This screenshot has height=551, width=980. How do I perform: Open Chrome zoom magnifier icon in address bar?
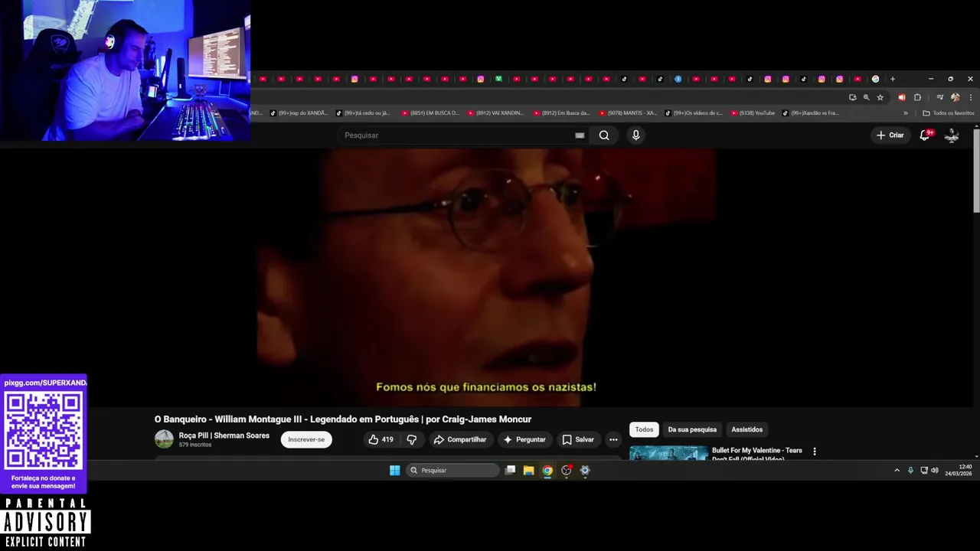(x=867, y=97)
